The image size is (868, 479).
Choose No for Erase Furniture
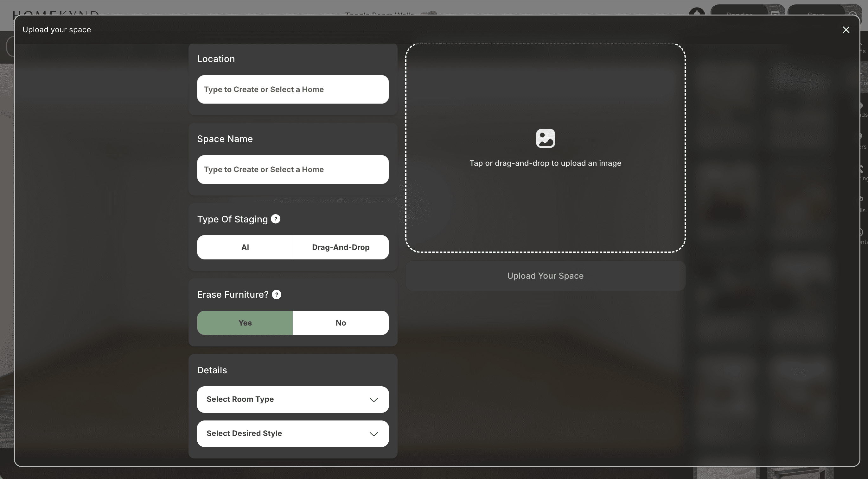(341, 323)
